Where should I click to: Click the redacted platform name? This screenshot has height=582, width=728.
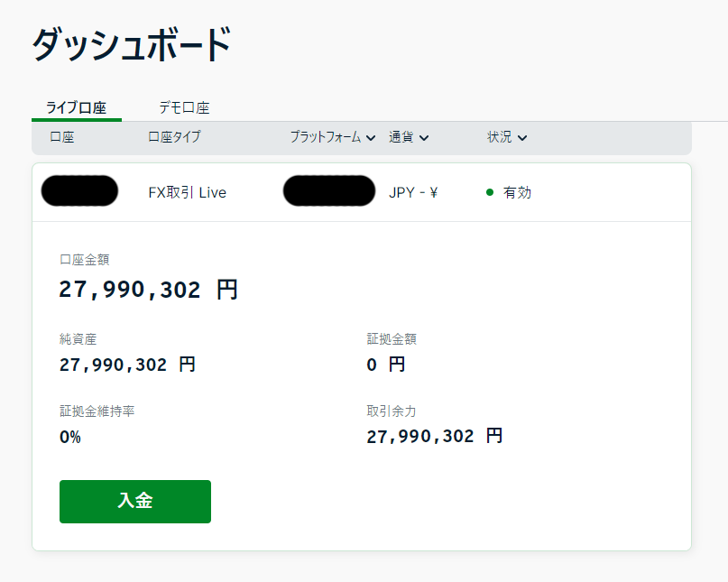[329, 191]
